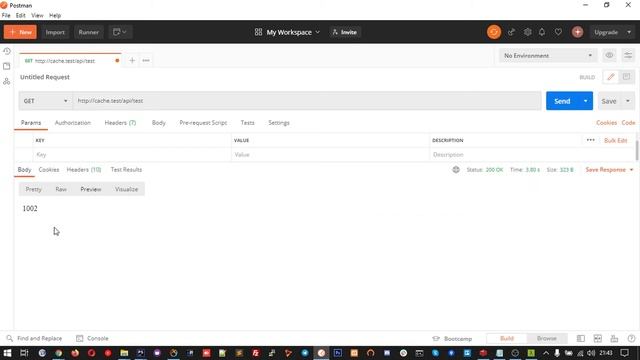Switch to request Headers (7) tab
Viewport: 640px width, 360px height.
click(x=120, y=122)
